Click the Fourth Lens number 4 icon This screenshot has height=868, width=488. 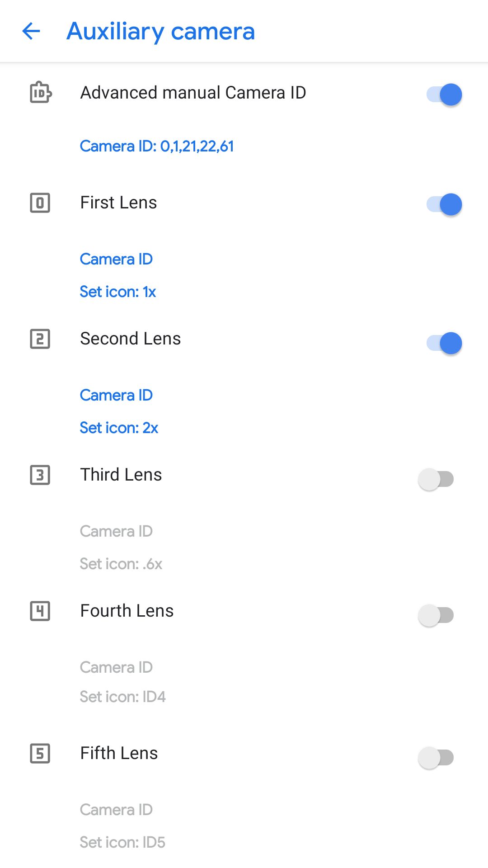tap(40, 611)
